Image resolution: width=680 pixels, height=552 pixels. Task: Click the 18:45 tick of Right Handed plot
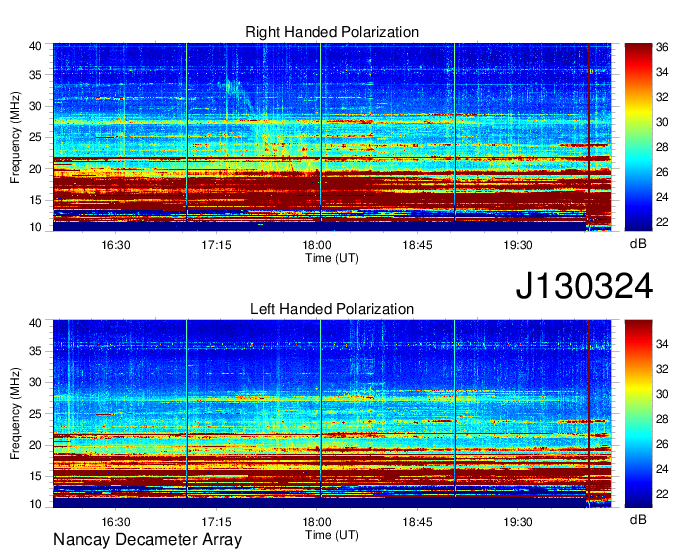click(417, 245)
